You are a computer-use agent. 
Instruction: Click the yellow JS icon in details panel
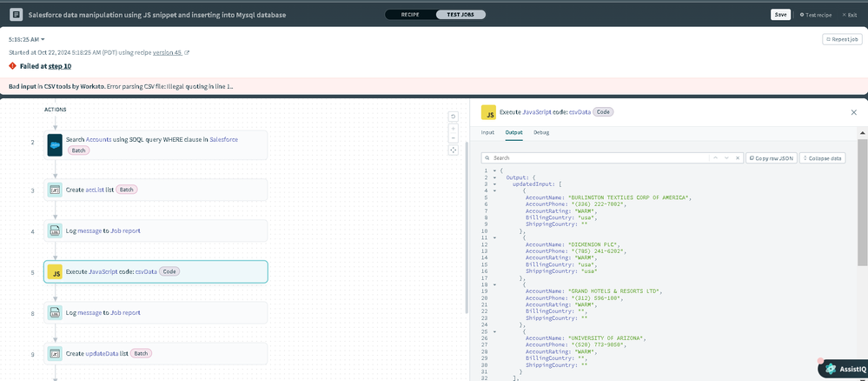[488, 112]
